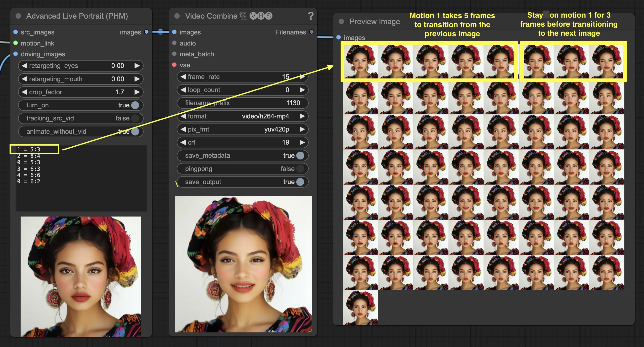
Task: Toggle the save_metadata switch
Action: [300, 155]
